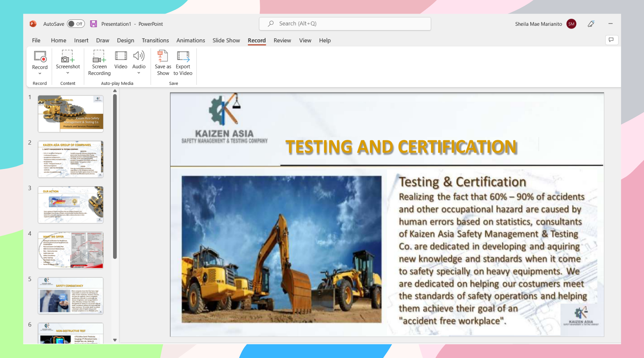
Task: Open the Comments pane icon
Action: point(611,40)
